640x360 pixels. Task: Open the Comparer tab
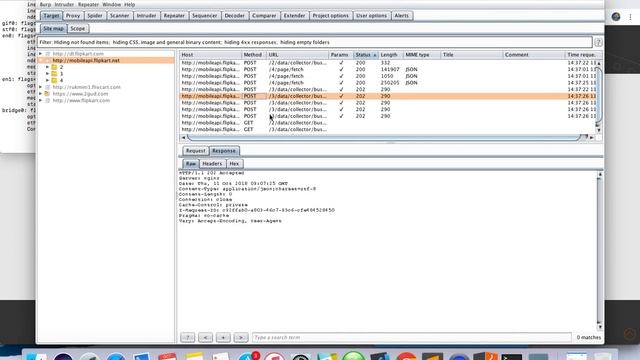[x=264, y=16]
